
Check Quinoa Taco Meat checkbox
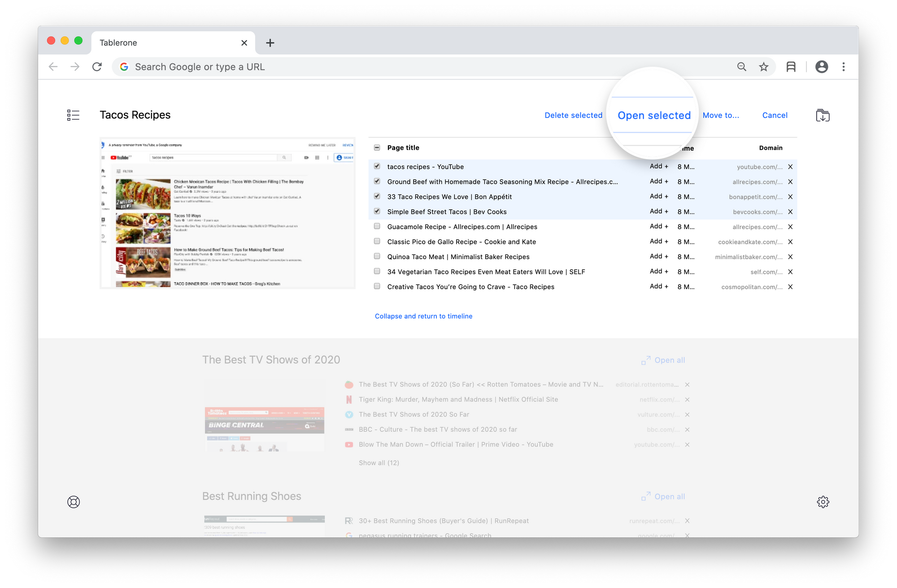point(377,256)
